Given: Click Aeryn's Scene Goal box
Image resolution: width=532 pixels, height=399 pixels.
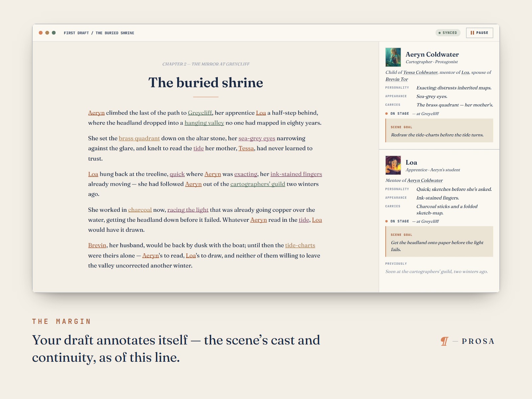Looking at the screenshot, I should 439,131.
